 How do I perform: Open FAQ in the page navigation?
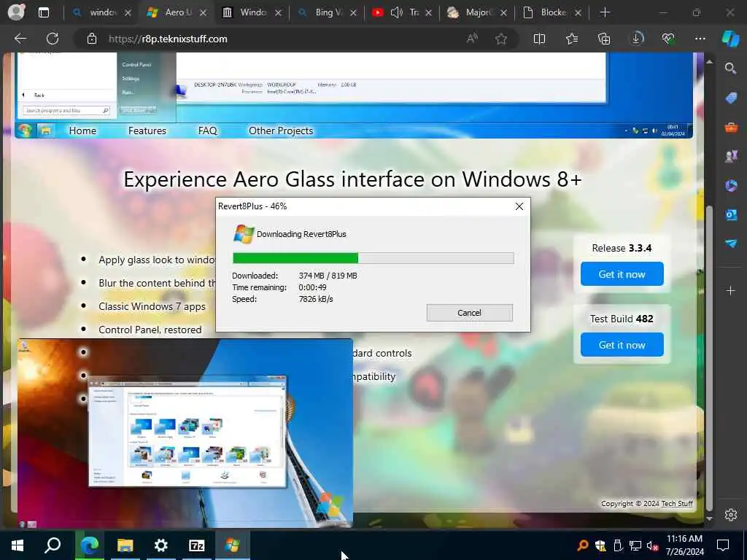(207, 131)
